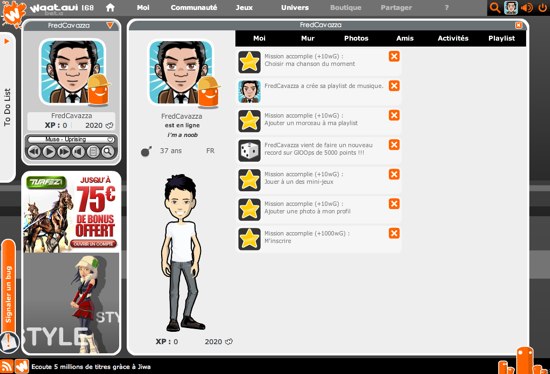Click star icon beside 'Jouer à un des mini-jeux'
Viewport: 550px width, 374px height.
pos(249,180)
